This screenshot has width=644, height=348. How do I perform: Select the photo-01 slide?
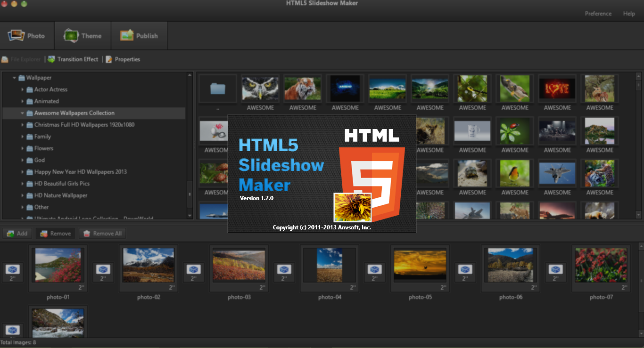pos(58,268)
